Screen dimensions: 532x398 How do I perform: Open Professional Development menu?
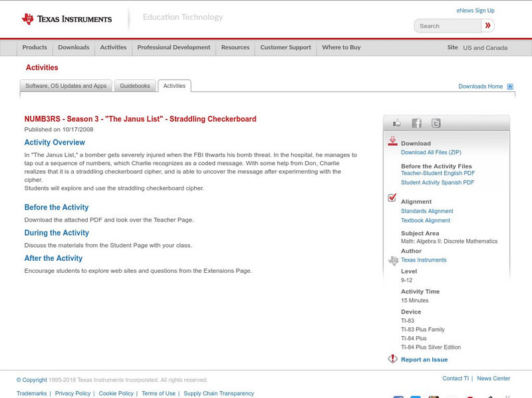pyautogui.click(x=174, y=47)
